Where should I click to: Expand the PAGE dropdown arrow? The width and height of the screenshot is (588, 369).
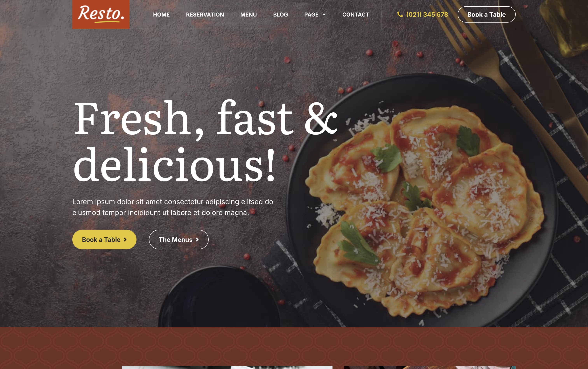point(324,15)
